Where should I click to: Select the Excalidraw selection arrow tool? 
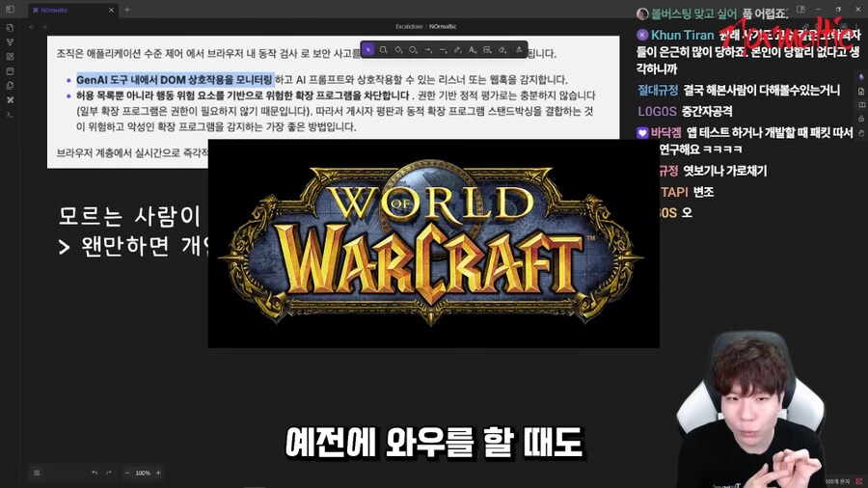coord(368,50)
